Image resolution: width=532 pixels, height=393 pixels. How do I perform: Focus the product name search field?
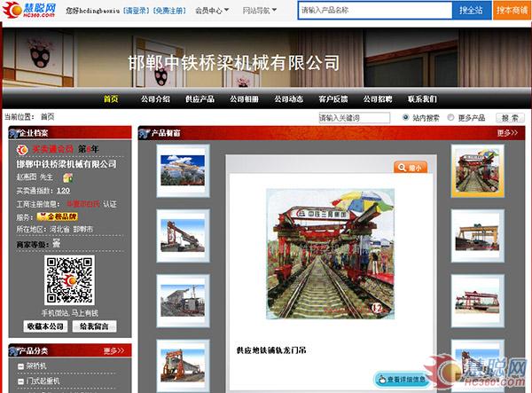pos(375,10)
